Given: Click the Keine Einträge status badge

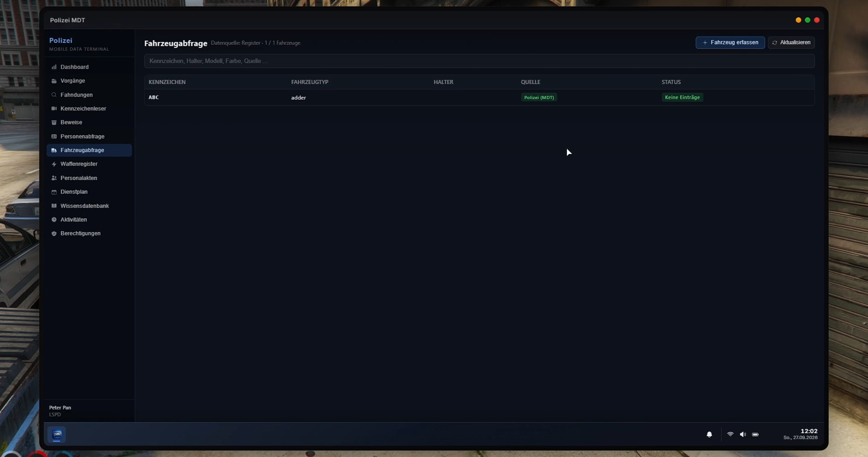Looking at the screenshot, I should point(682,97).
